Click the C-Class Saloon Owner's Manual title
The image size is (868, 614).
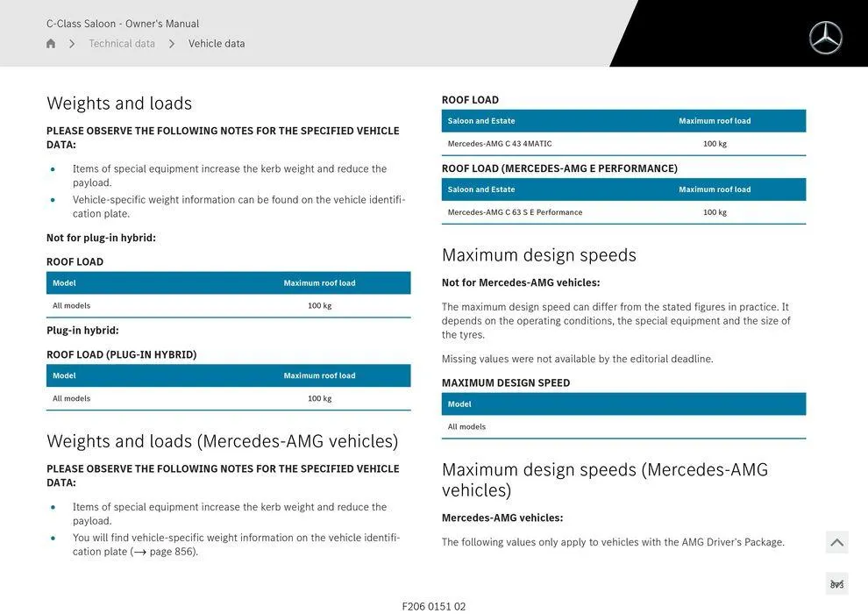[x=123, y=24]
